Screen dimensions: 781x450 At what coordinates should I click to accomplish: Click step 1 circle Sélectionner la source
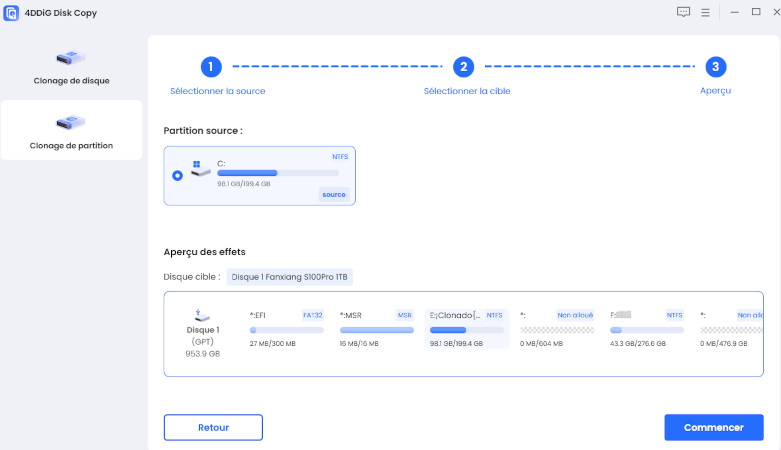coord(210,67)
